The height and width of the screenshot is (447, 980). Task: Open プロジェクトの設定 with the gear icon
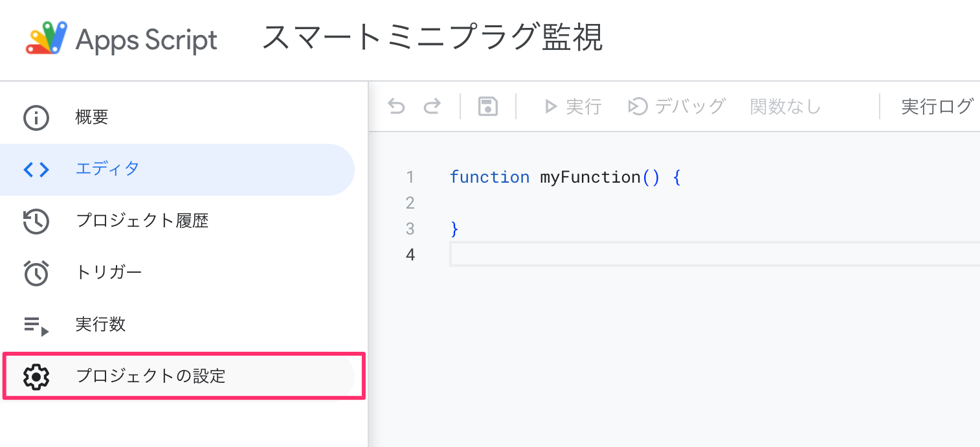(37, 376)
